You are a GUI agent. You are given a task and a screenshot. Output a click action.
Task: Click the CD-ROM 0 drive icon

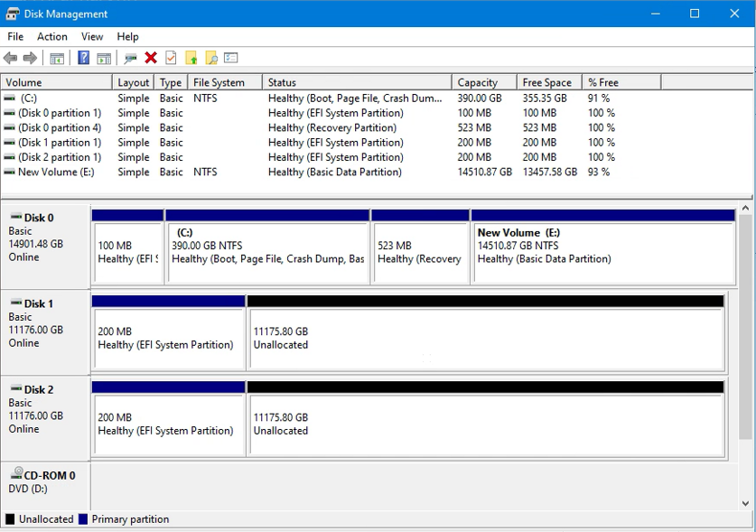16,472
